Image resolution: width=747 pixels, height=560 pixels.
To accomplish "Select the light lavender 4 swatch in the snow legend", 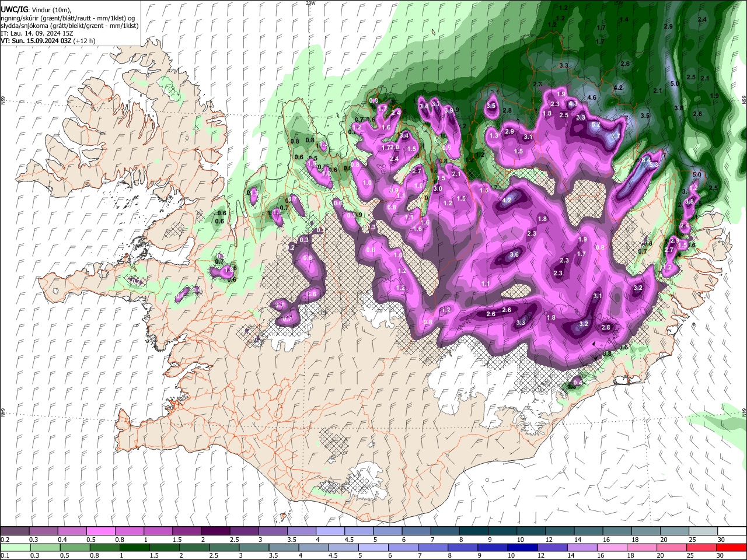I will coord(330,531).
